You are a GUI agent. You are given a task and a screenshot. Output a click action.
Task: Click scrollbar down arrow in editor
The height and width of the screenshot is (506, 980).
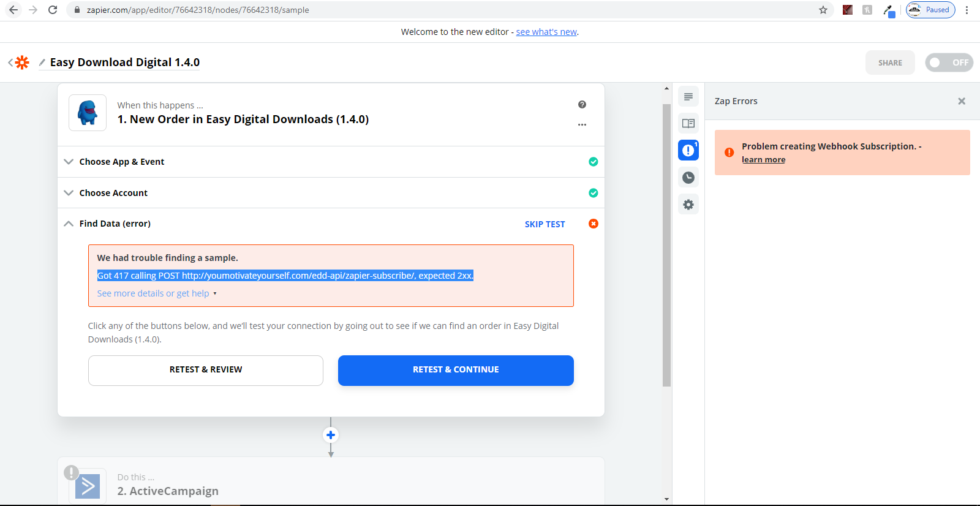point(667,499)
